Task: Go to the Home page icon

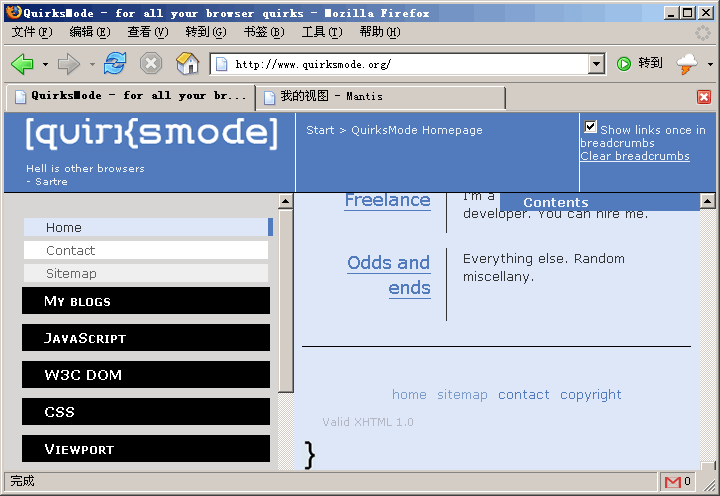Action: (x=187, y=63)
